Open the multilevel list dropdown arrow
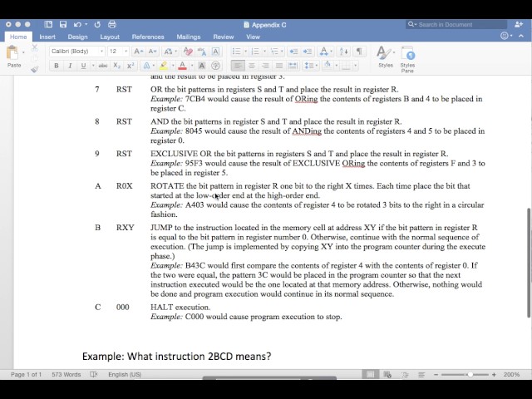The width and height of the screenshot is (532, 399). pyautogui.click(x=282, y=52)
